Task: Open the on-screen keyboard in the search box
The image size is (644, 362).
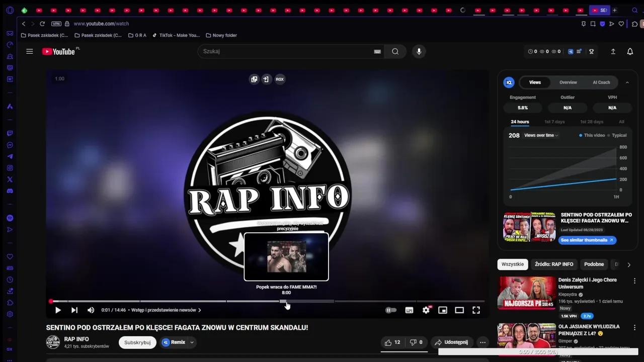Action: pos(377,51)
